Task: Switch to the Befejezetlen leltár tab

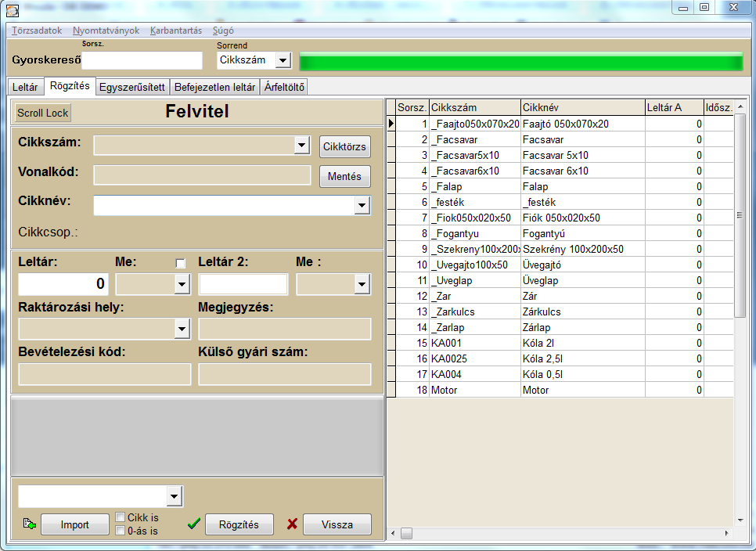Action: pyautogui.click(x=214, y=87)
